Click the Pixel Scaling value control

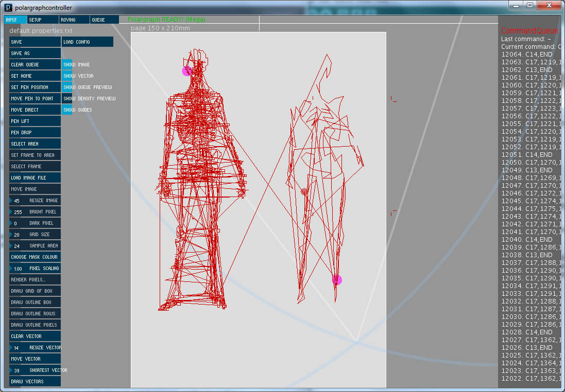(35, 269)
